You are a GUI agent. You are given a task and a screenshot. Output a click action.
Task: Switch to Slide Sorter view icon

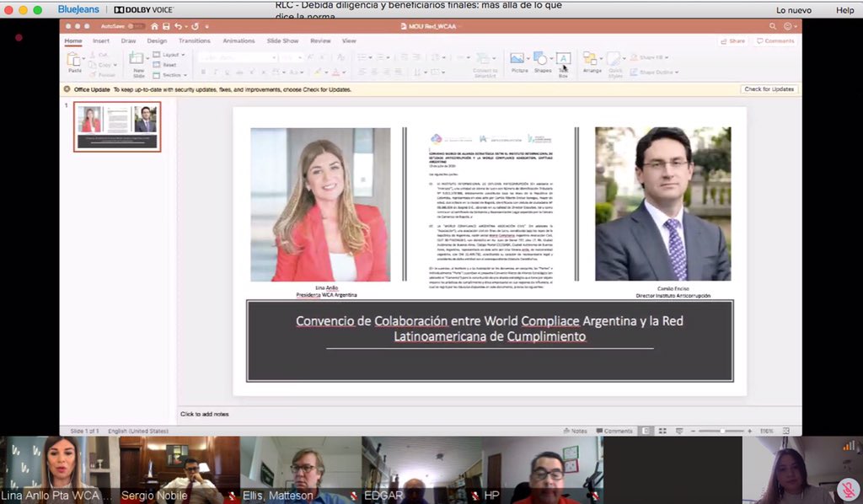(x=662, y=431)
